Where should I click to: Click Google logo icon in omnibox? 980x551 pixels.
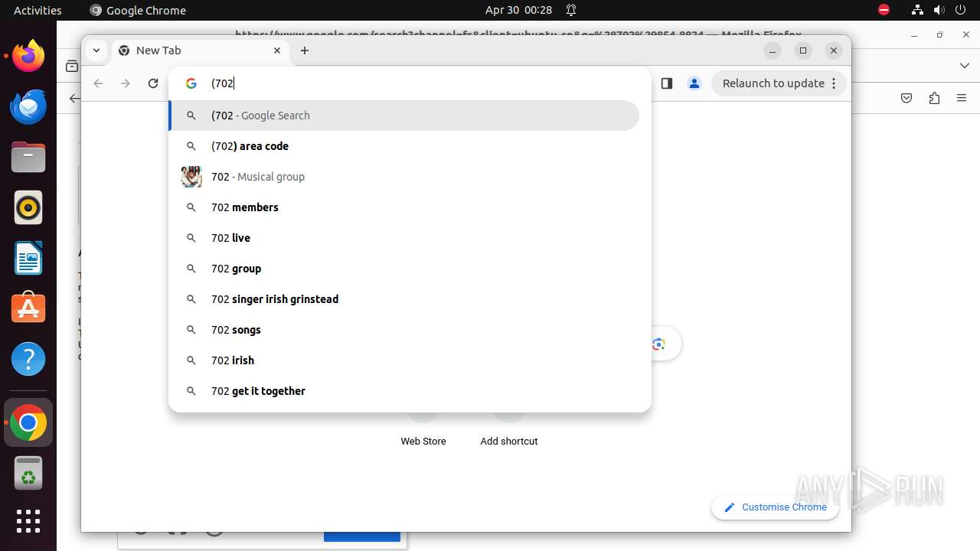(x=191, y=83)
